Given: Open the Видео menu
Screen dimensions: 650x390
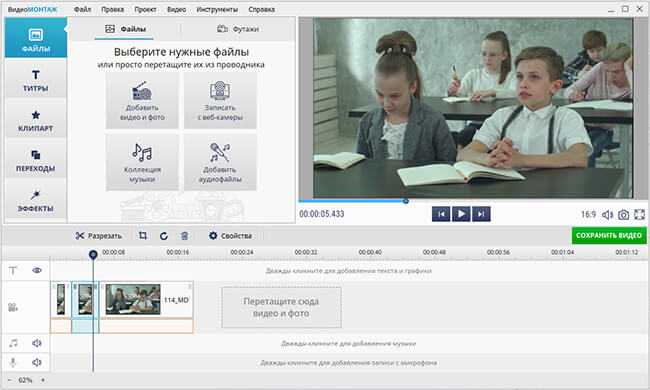Looking at the screenshot, I should [x=177, y=9].
